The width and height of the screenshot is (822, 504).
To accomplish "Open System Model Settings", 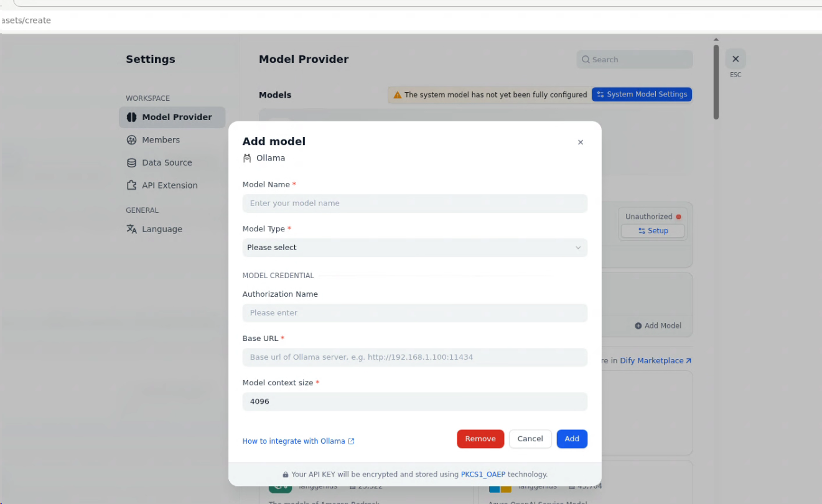I will point(642,95).
